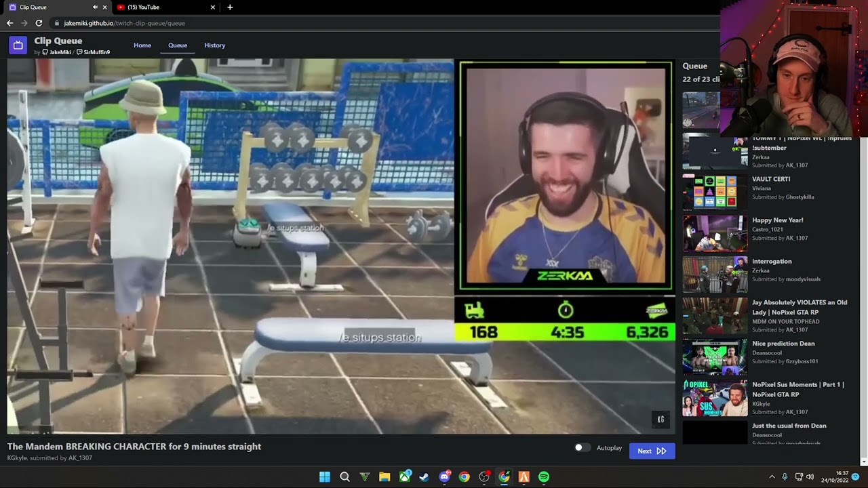This screenshot has height=488, width=868.
Task: Go forward in browser history
Action: (x=24, y=23)
